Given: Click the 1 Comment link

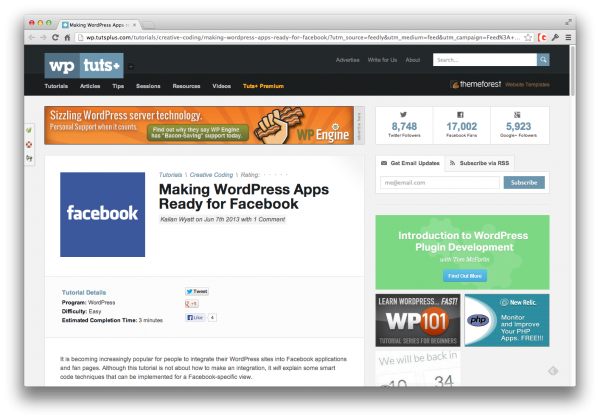Looking at the screenshot, I should (269, 219).
